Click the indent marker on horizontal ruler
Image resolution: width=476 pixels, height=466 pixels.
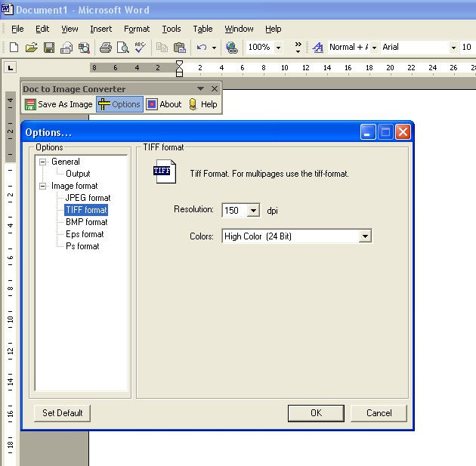tap(179, 69)
